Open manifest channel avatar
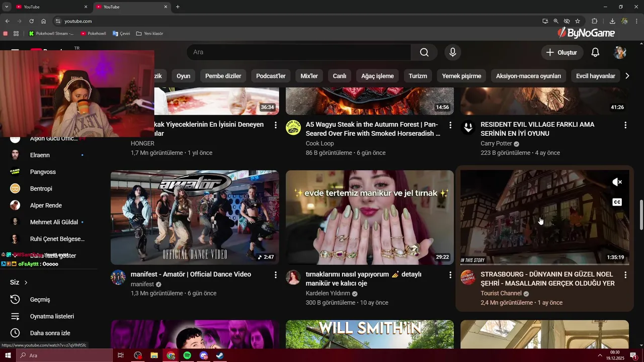The height and width of the screenshot is (362, 644). [118, 278]
